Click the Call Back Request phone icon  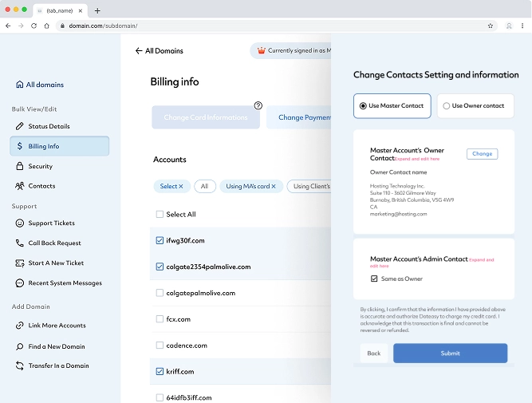20,243
